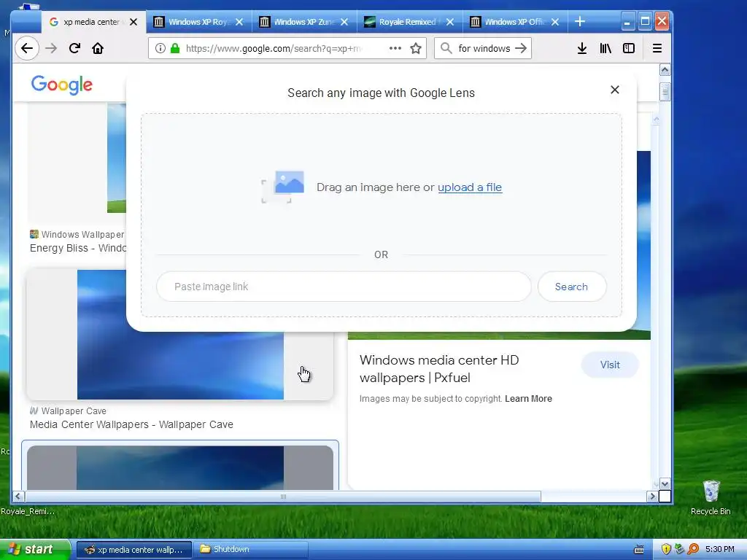
Task: Click the Visit button for Pxfuel
Action: click(x=610, y=365)
